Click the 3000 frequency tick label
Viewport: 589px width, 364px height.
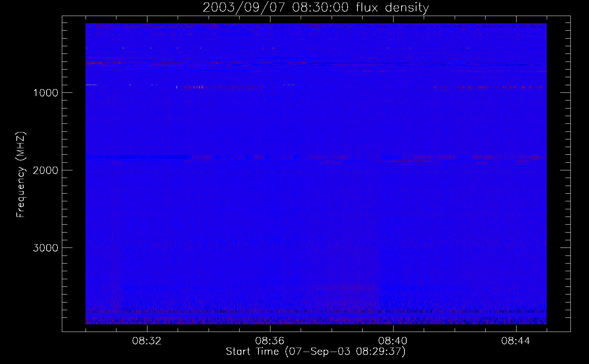coord(46,248)
